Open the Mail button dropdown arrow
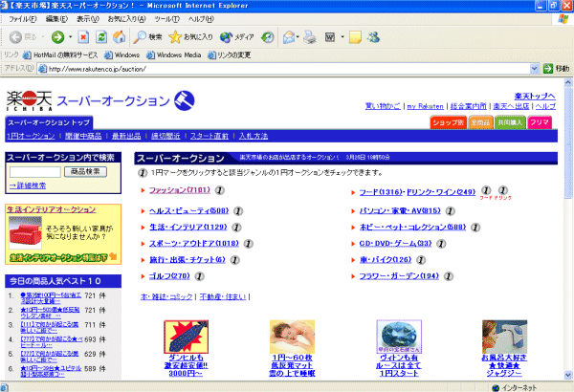 [x=298, y=37]
